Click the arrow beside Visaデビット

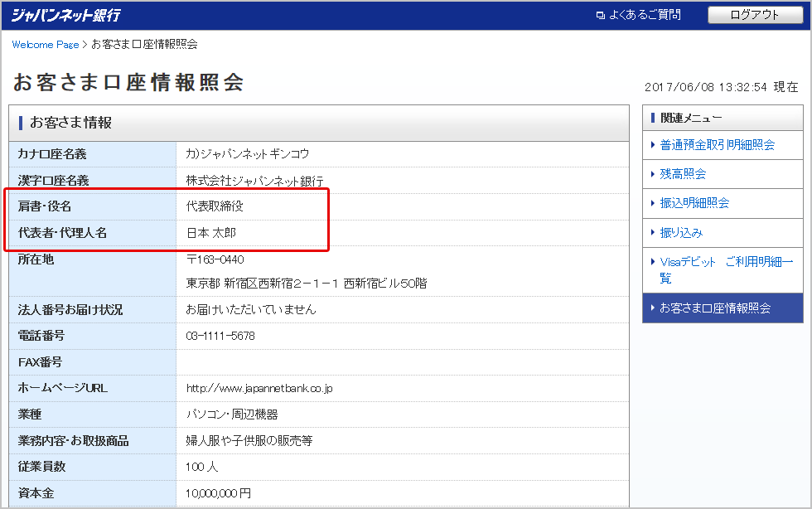click(653, 262)
